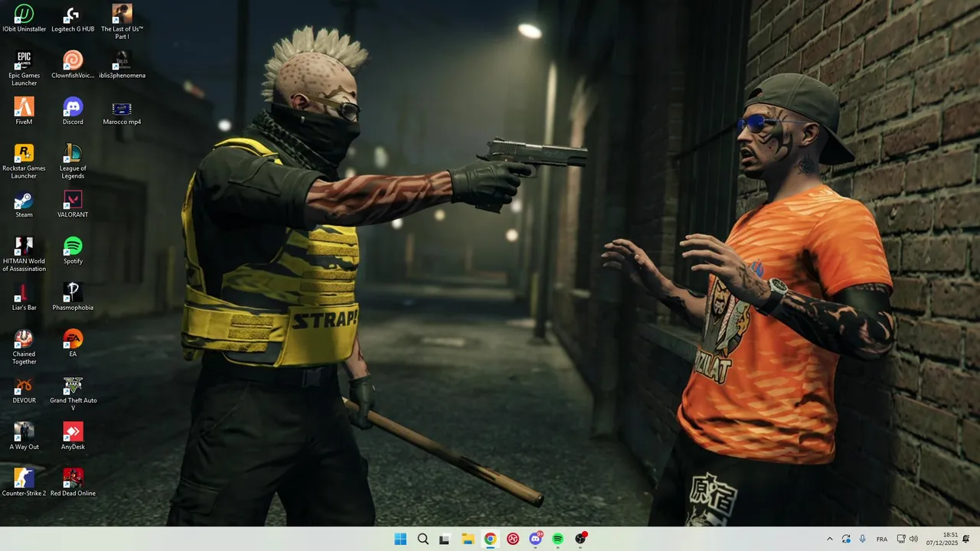Select The Last of Us Part I shortcut

[122, 22]
